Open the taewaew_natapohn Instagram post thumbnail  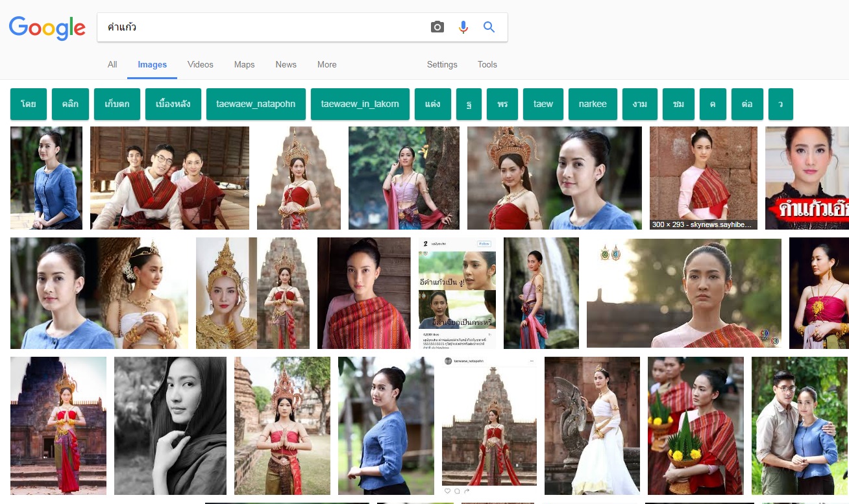click(489, 426)
